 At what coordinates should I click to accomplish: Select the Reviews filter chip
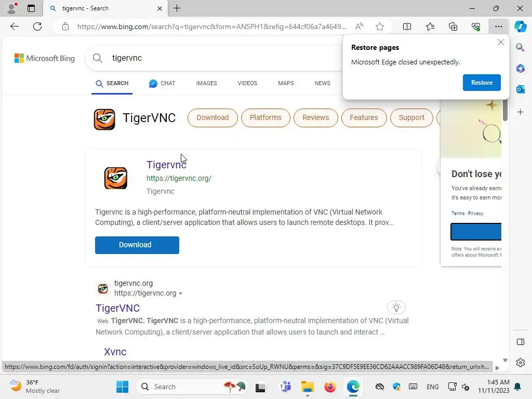315,118
